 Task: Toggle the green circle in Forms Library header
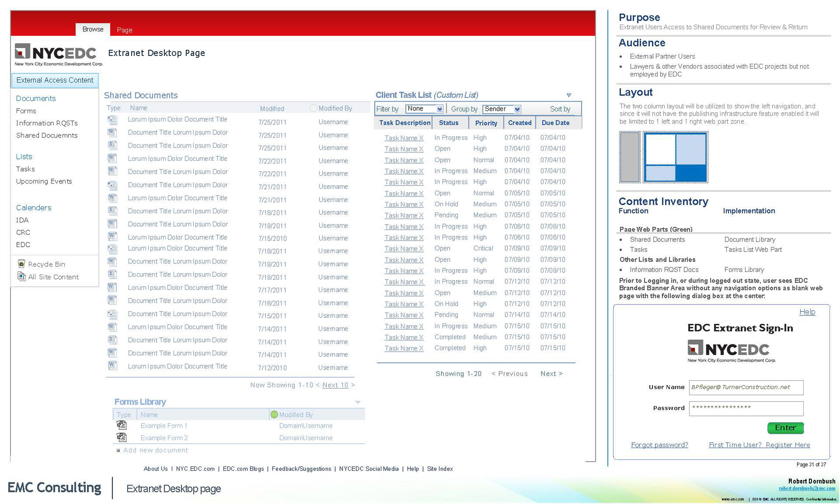274,414
